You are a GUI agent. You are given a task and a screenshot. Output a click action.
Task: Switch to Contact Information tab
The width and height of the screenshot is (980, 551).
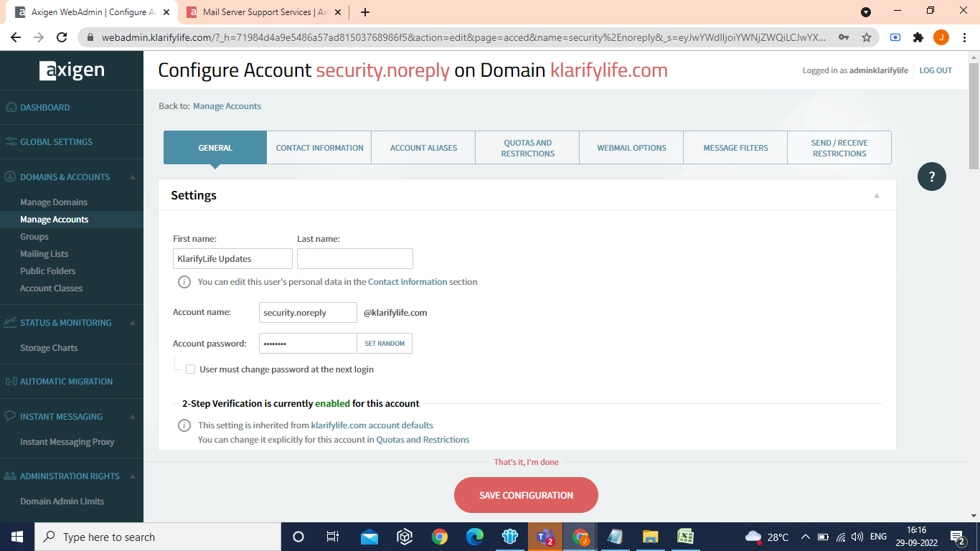pyautogui.click(x=319, y=148)
